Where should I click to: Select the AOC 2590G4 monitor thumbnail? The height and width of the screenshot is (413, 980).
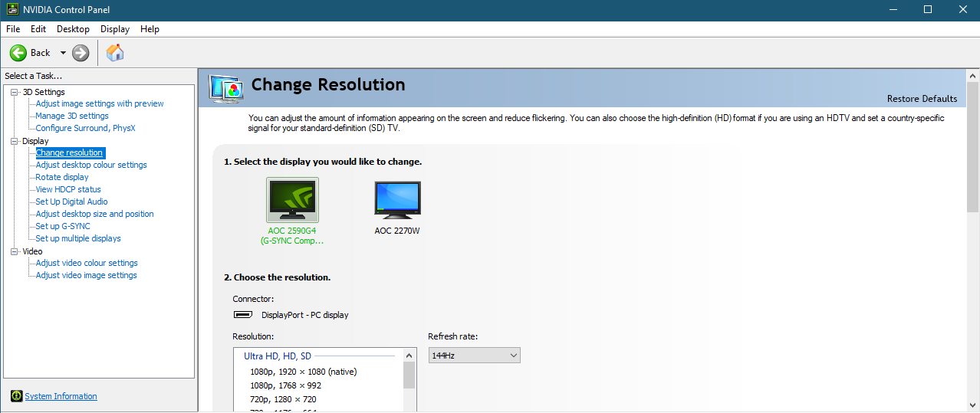(x=292, y=201)
